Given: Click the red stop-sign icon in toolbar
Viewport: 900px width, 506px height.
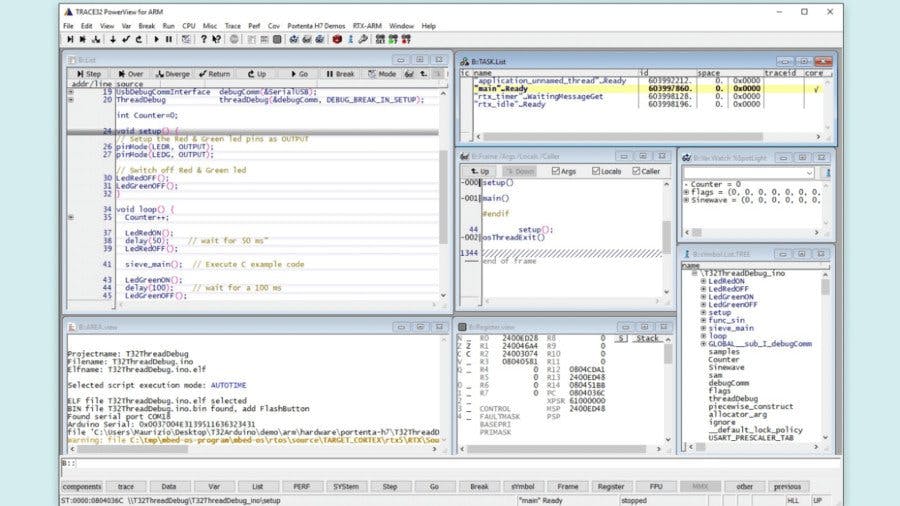Looking at the screenshot, I should (337, 40).
